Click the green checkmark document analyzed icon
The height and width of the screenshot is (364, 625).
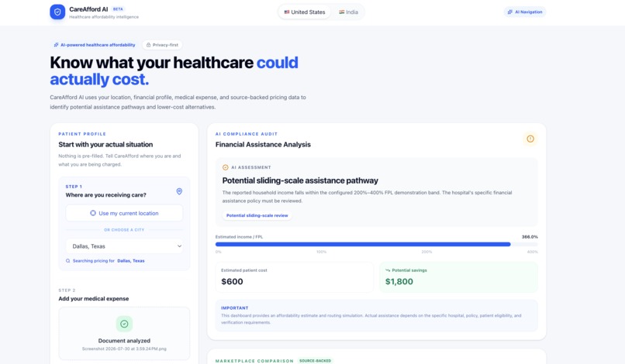point(124,324)
